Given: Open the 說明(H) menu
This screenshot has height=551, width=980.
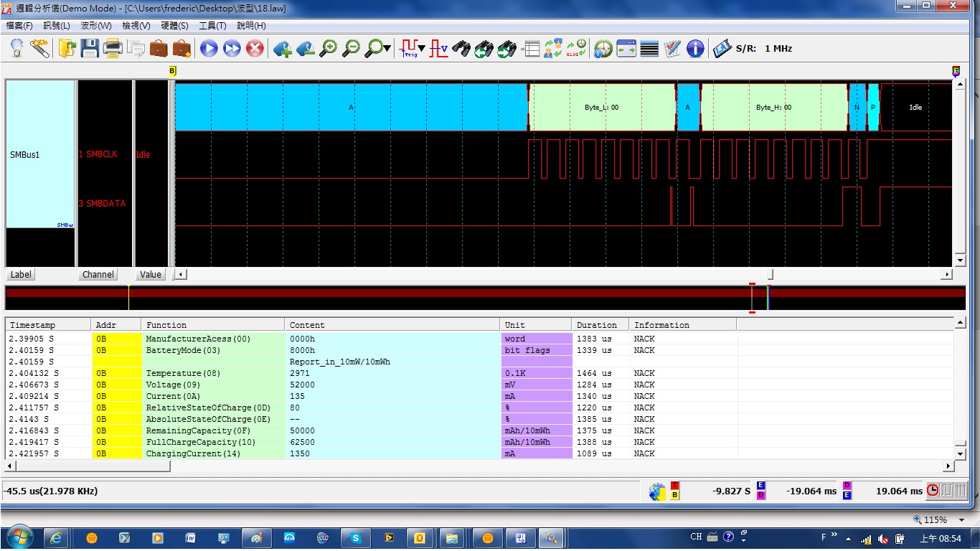Looking at the screenshot, I should pyautogui.click(x=251, y=26).
